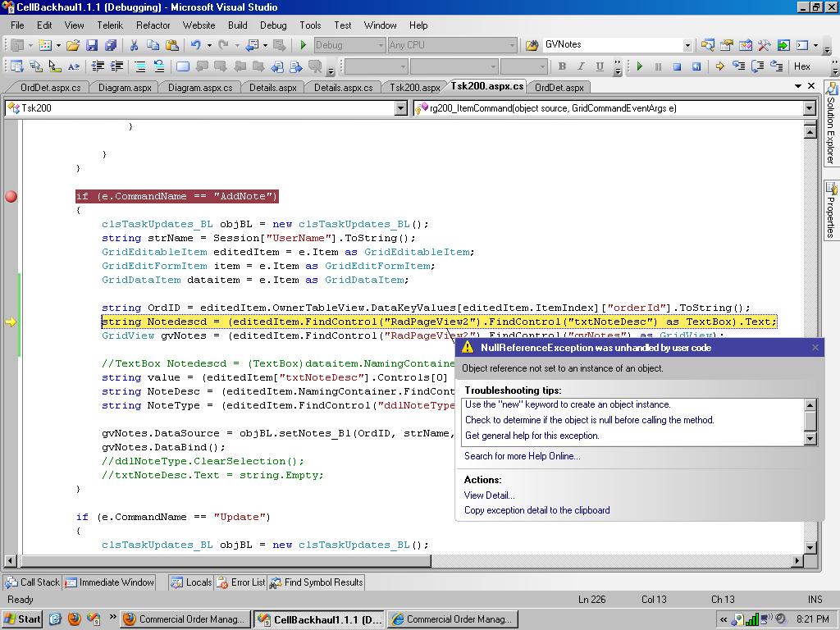This screenshot has width=840, height=630.
Task: Click the Save file toolbar icon
Action: coord(92,46)
